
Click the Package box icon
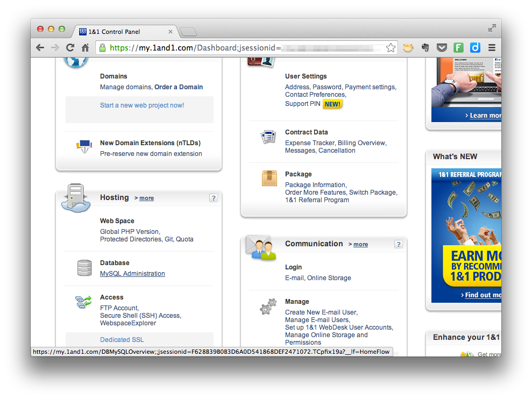coord(269,178)
